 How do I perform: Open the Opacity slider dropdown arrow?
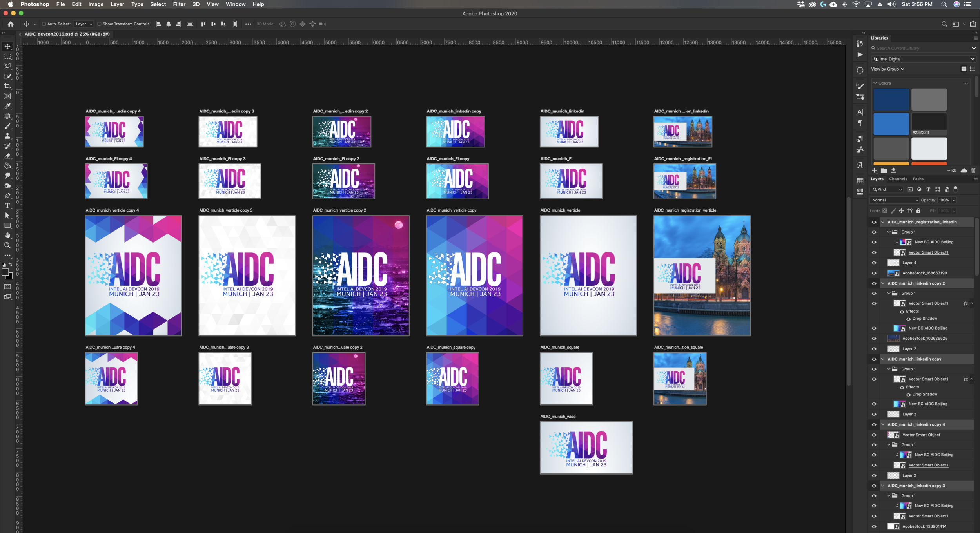coord(954,200)
